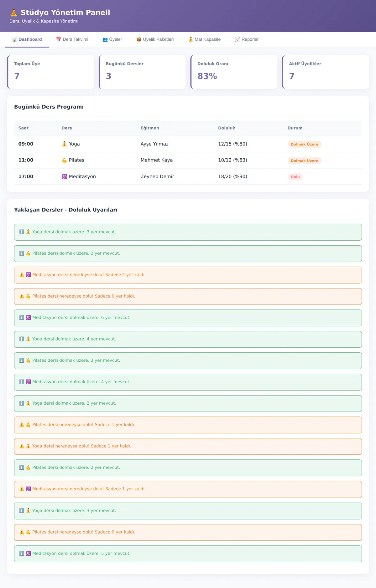Image resolution: width=376 pixels, height=588 pixels.
Task: Go to the Üyeler tab
Action: pyautogui.click(x=112, y=39)
